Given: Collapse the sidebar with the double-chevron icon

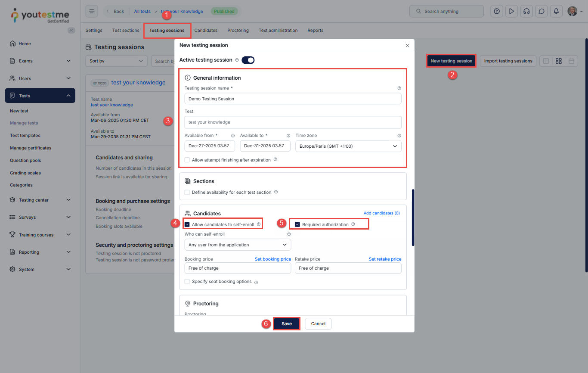Looking at the screenshot, I should (71, 30).
